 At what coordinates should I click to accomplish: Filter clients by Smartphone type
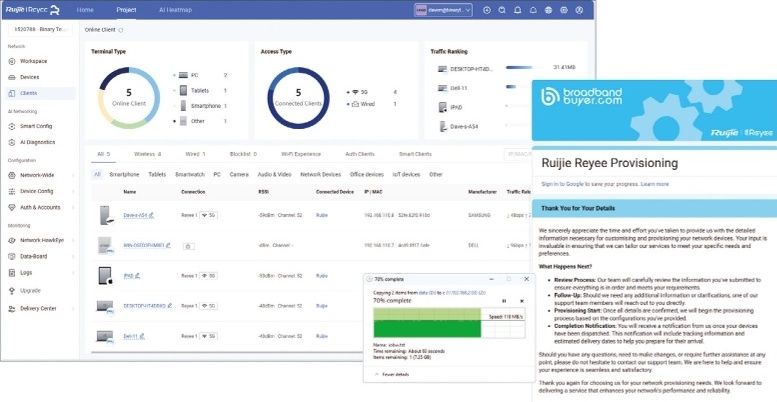pos(124,174)
